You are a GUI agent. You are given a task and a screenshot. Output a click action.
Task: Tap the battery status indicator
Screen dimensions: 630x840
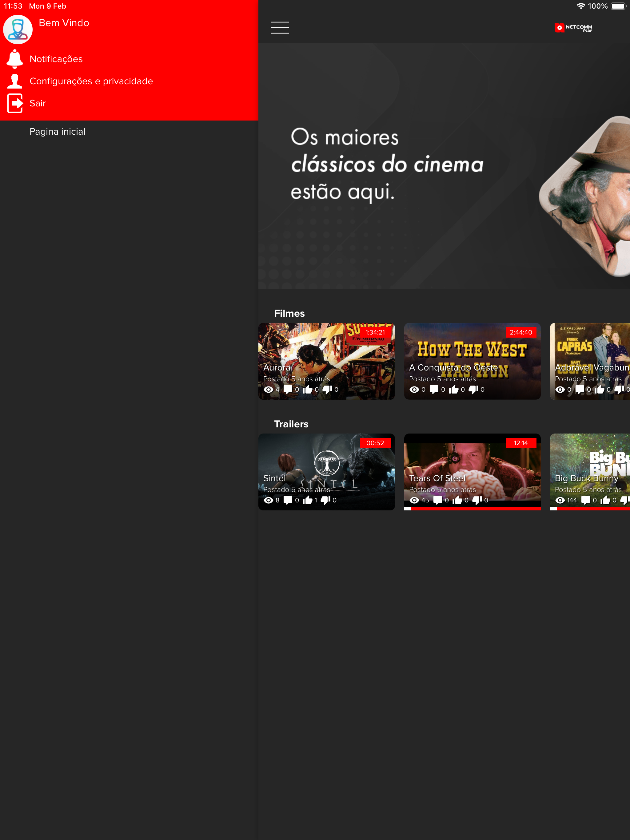[618, 6]
